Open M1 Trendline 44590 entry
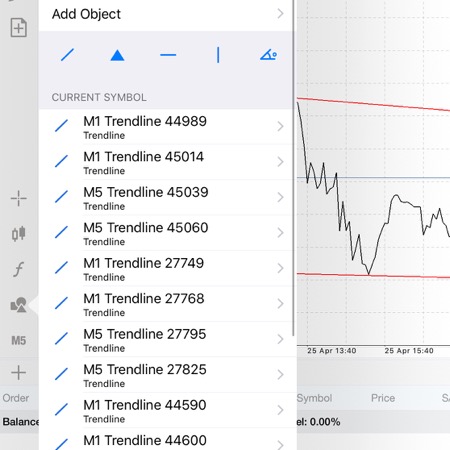450x450 pixels. (168, 410)
